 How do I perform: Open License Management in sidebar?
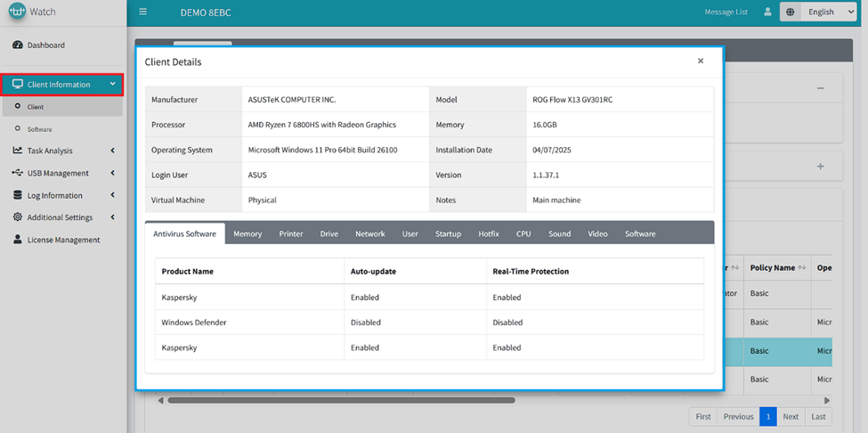[63, 240]
